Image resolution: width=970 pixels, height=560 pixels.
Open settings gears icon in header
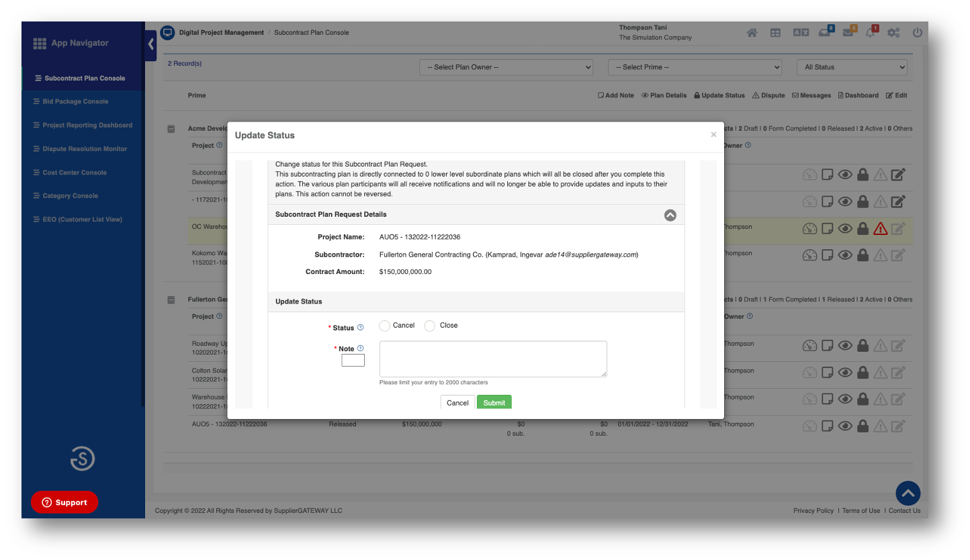[x=893, y=33]
